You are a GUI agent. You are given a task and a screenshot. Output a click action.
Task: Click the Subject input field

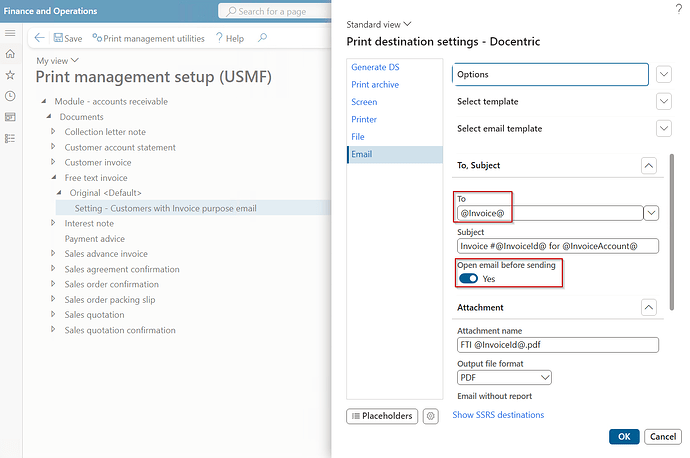[x=558, y=246]
